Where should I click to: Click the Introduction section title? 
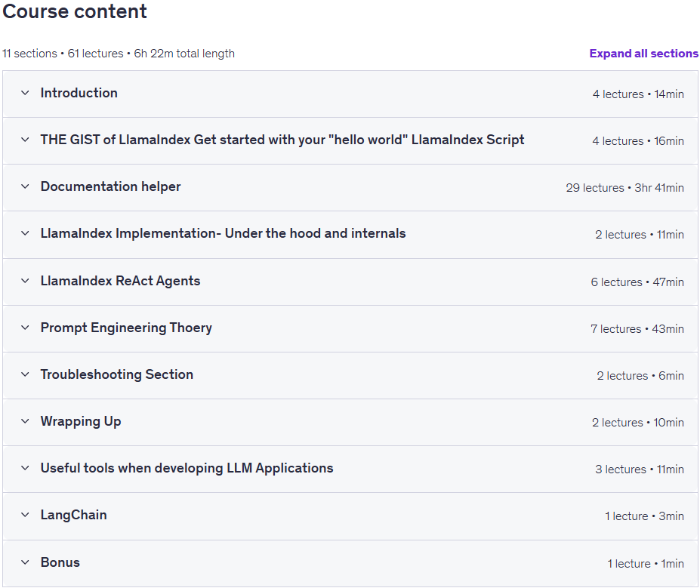click(79, 93)
